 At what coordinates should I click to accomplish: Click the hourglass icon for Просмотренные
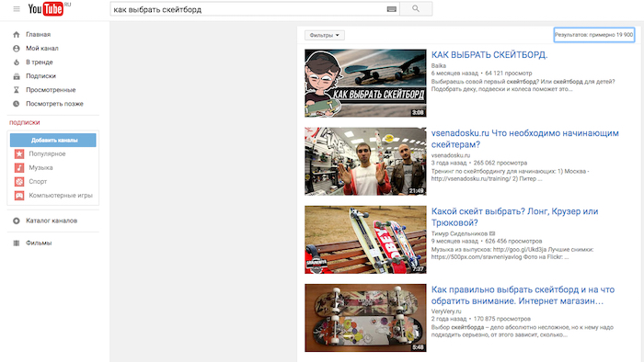(17, 90)
